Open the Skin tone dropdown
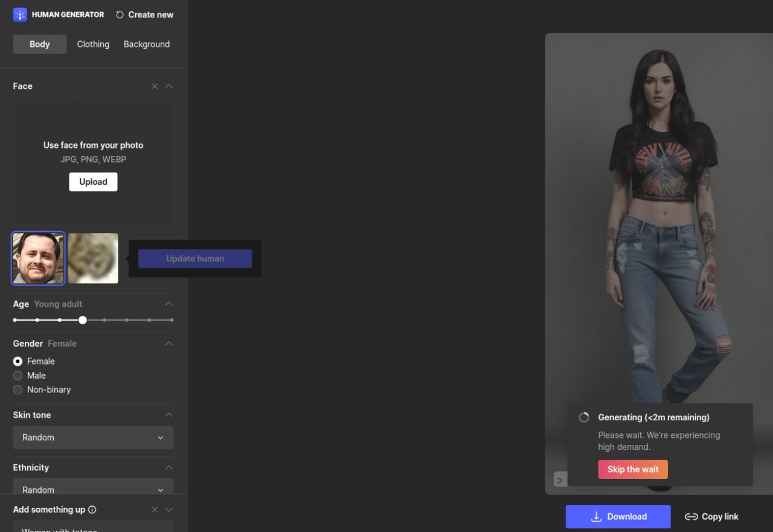Image resolution: width=773 pixels, height=532 pixels. (x=93, y=437)
